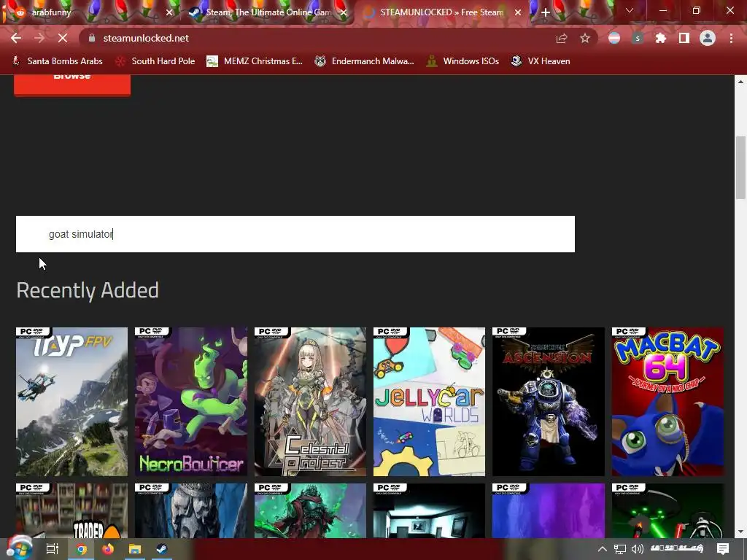Click the Chrome taskbar icon
Image resolution: width=747 pixels, height=560 pixels.
[x=82, y=550]
